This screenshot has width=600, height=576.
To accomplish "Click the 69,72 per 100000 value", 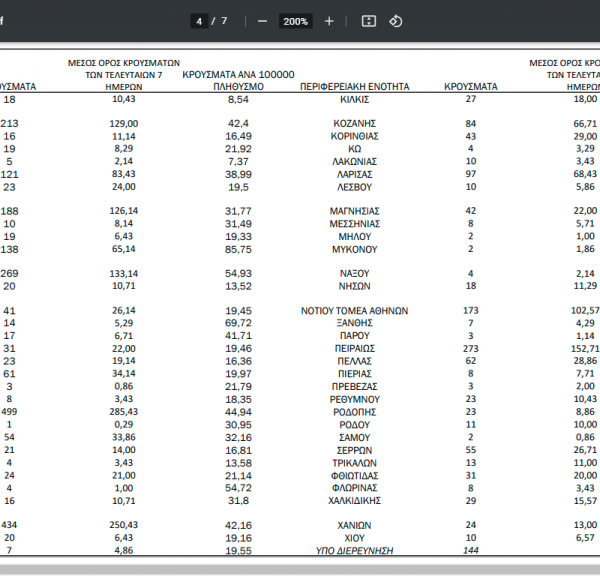I will 238,323.
